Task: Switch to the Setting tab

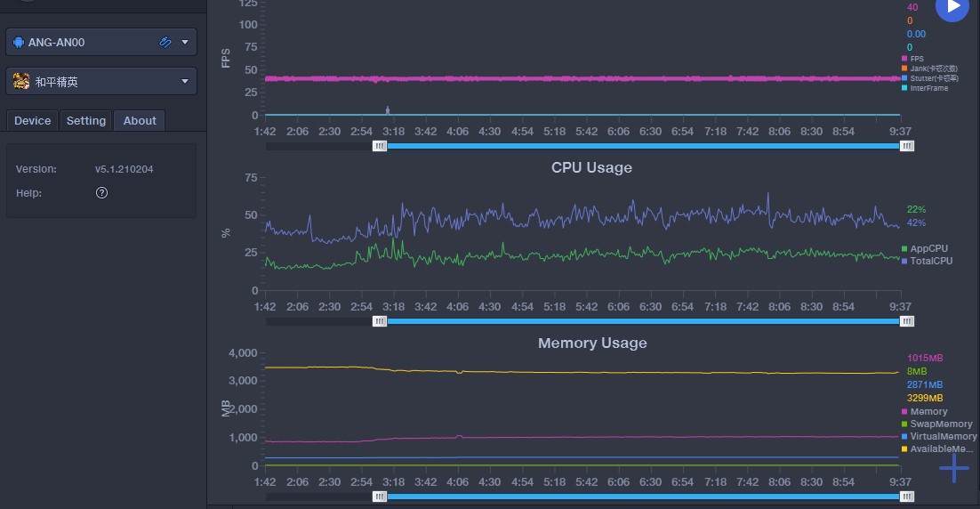Action: click(x=86, y=121)
